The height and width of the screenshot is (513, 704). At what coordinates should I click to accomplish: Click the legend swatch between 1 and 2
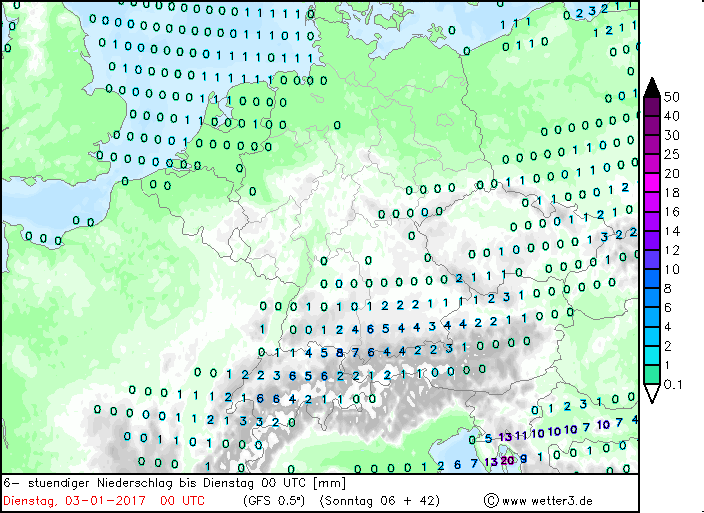click(652, 356)
